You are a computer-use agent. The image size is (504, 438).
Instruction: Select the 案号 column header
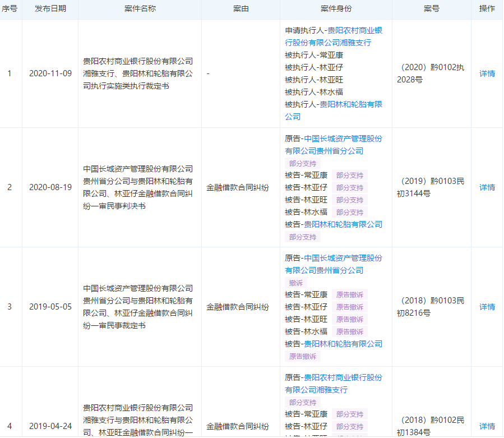431,8
